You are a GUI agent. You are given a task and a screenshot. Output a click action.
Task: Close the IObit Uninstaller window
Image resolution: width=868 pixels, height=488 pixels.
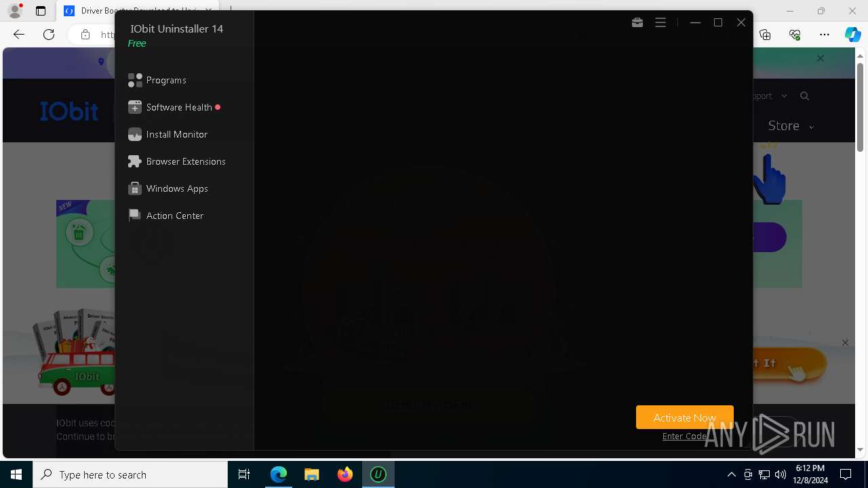[x=741, y=22]
